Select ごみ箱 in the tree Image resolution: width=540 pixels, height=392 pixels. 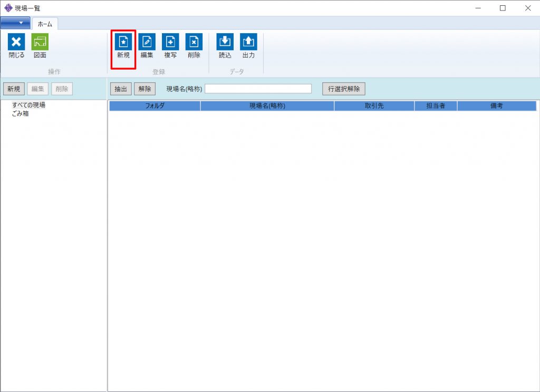(x=20, y=113)
